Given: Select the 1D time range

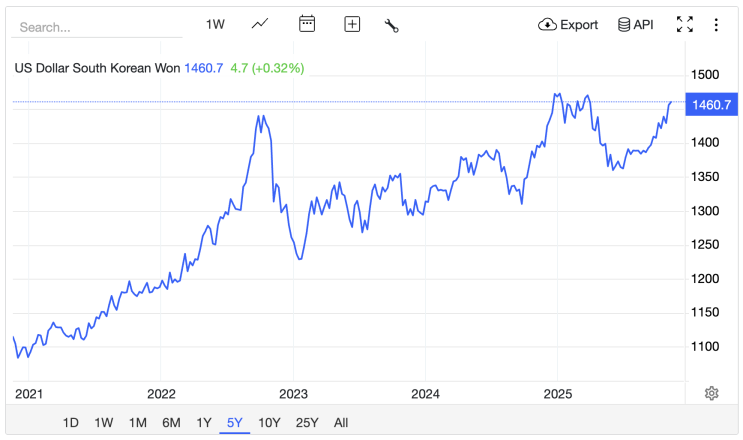Looking at the screenshot, I should (71, 422).
